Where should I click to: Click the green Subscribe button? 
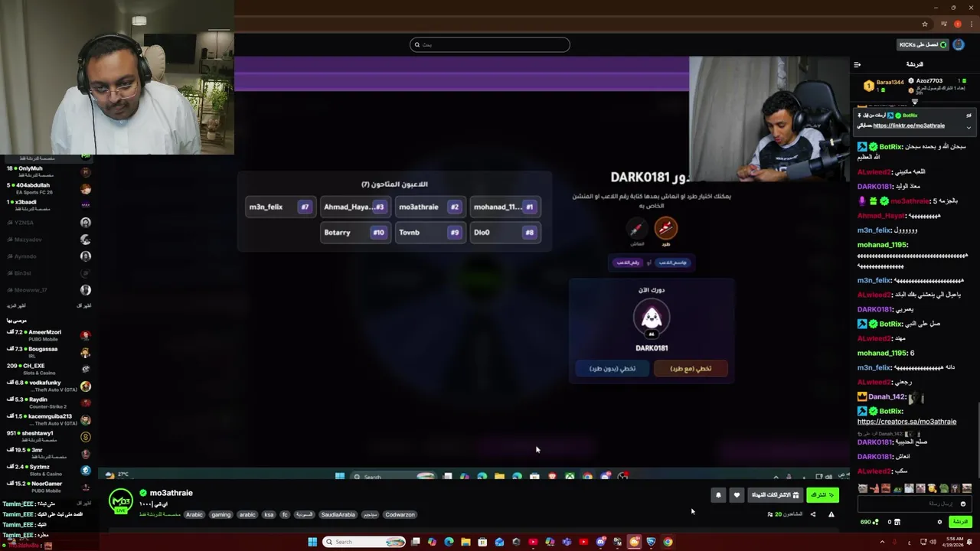[x=823, y=495]
